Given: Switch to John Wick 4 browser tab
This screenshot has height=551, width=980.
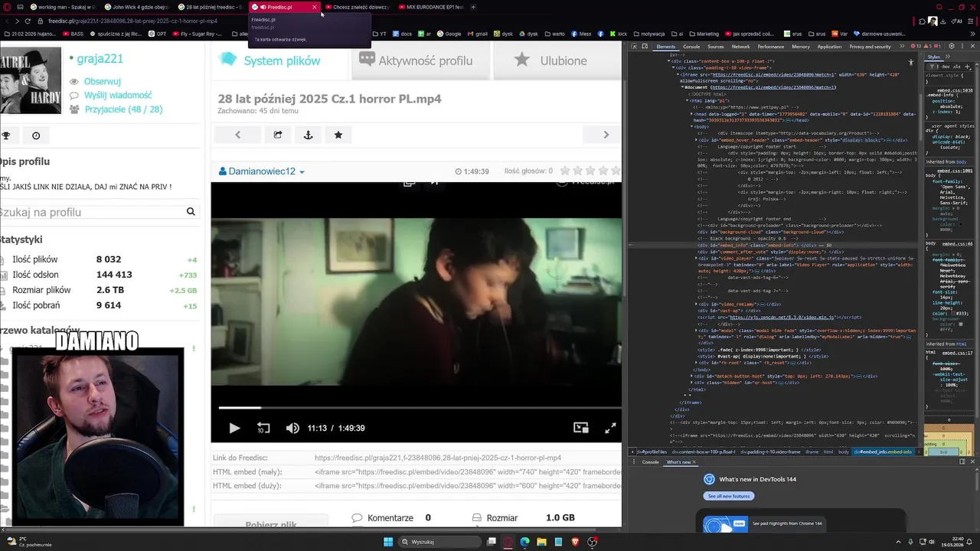Looking at the screenshot, I should pos(139,7).
